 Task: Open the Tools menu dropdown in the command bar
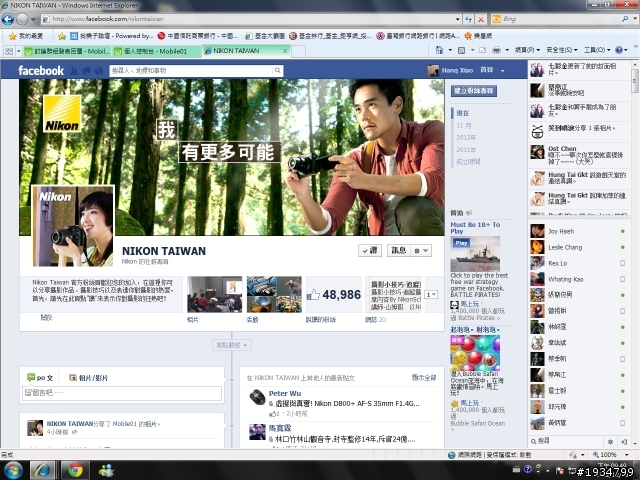[x=596, y=50]
